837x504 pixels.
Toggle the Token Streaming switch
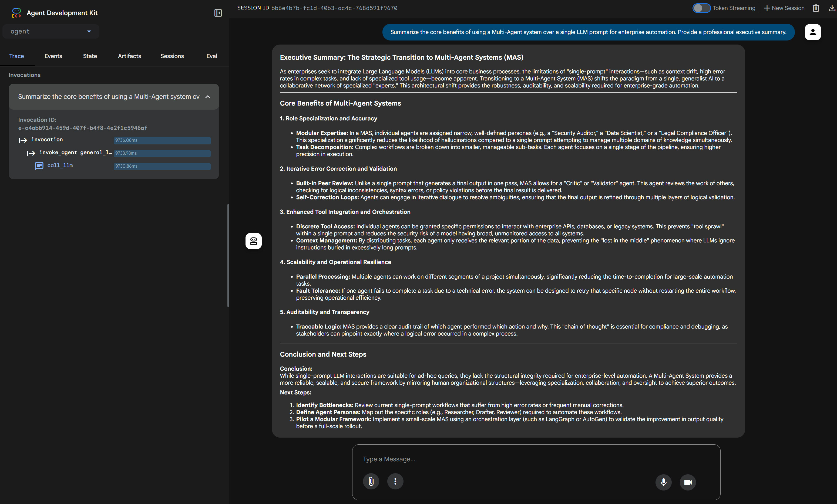point(701,8)
